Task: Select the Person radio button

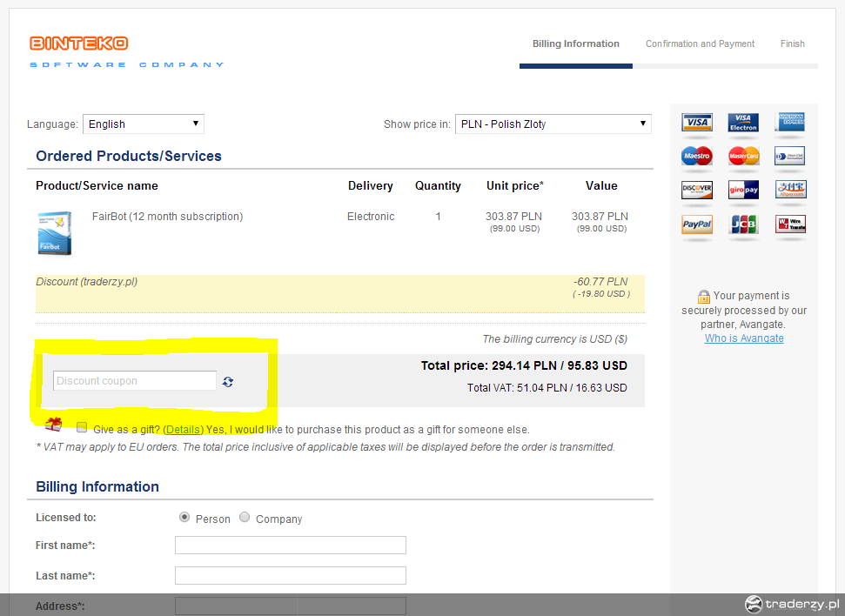Action: pos(184,518)
